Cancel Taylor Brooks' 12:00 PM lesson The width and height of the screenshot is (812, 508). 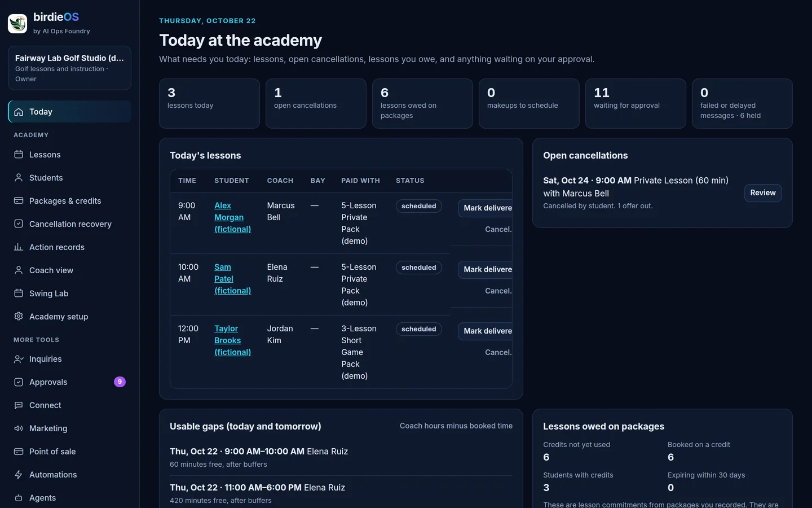tap(498, 352)
